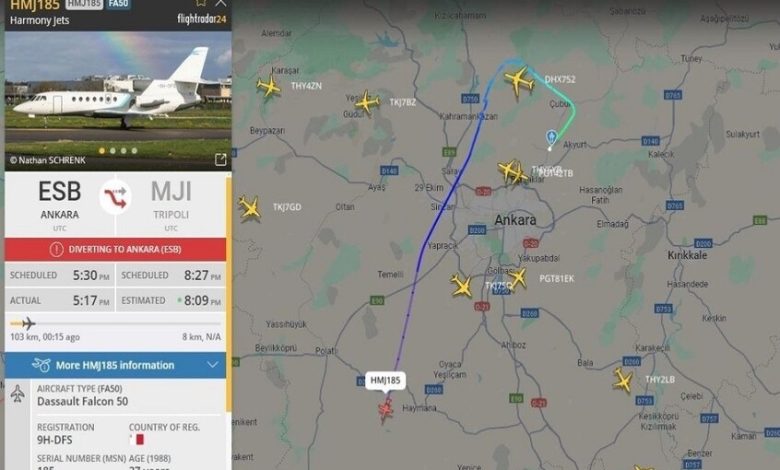Select the THY2LB aircraft icon
This screenshot has height=470, width=780.
point(622,380)
